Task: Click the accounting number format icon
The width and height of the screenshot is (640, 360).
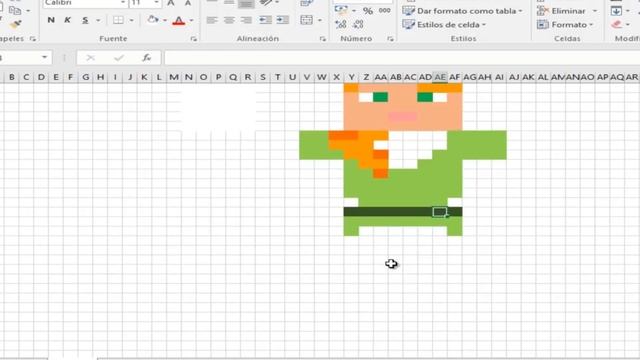Action: tap(341, 11)
